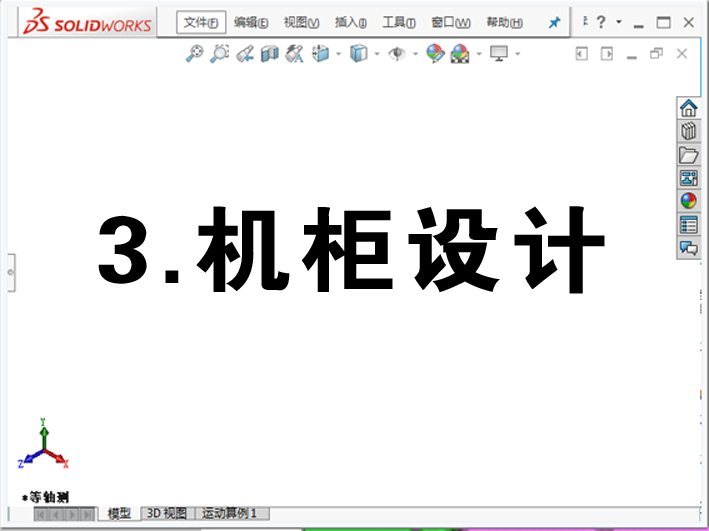The height and width of the screenshot is (531, 709).
Task: Open the Design Library panel
Action: [x=688, y=132]
